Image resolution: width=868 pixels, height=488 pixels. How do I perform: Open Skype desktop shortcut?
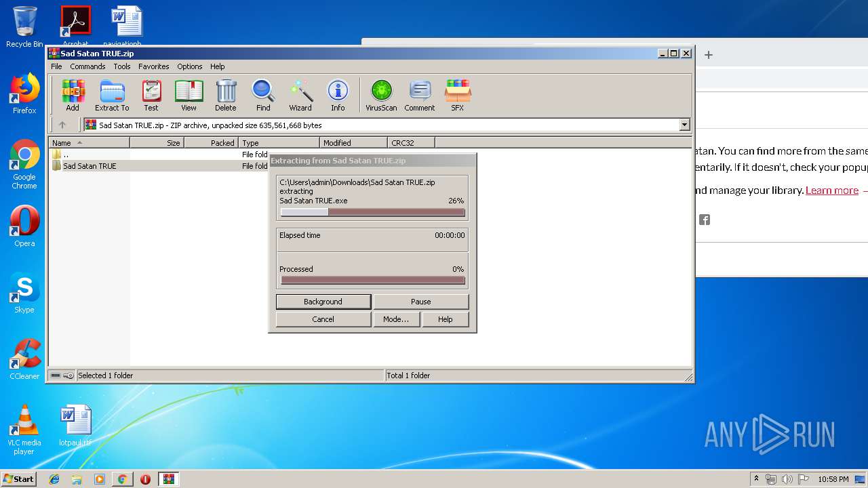(24, 293)
